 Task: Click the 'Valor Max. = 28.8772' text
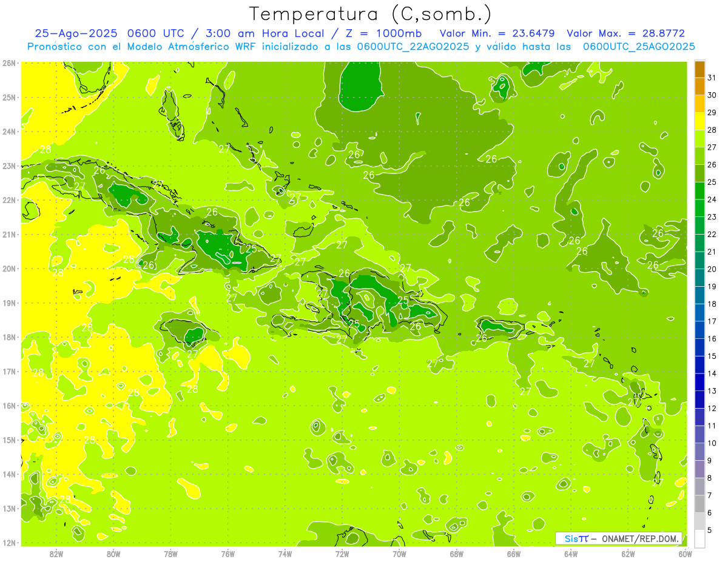(626, 33)
